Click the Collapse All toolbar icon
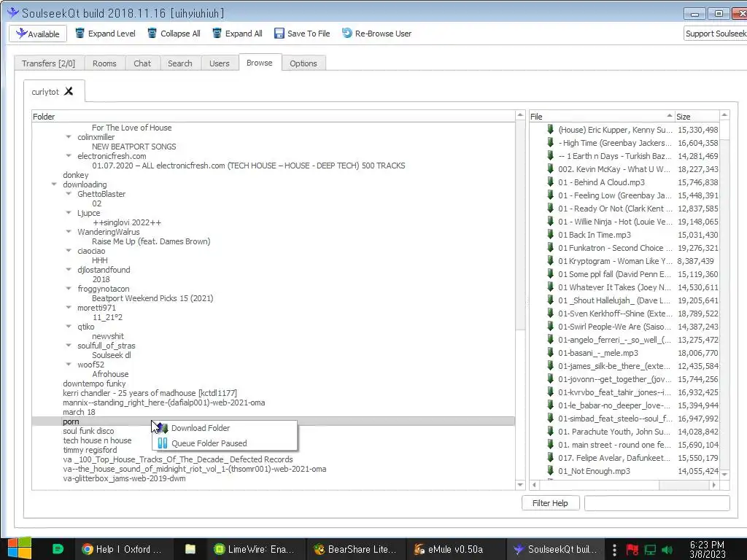 (152, 34)
